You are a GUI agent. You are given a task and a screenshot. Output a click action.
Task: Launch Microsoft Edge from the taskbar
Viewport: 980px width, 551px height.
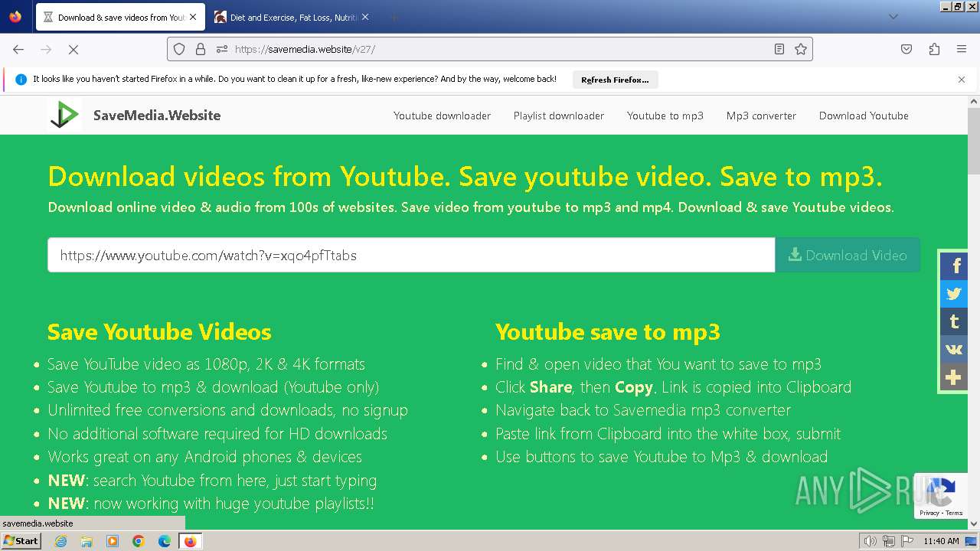click(164, 541)
